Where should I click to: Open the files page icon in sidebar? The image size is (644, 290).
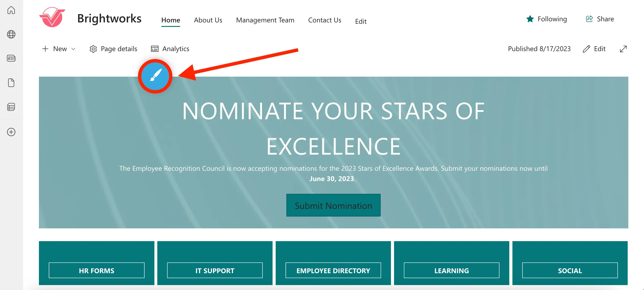tap(11, 83)
